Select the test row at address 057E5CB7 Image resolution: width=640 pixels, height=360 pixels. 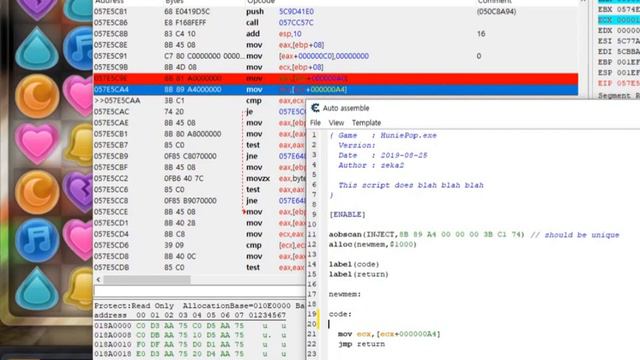tap(200, 145)
